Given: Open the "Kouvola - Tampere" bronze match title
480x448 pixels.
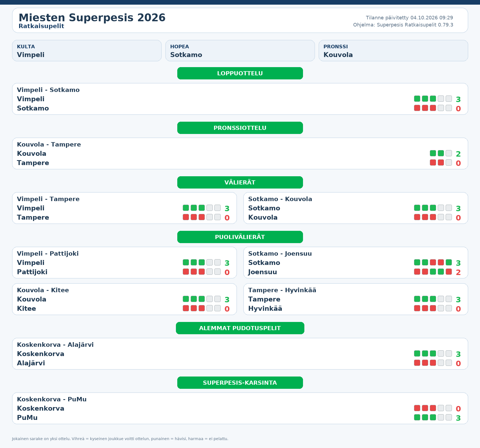Looking at the screenshot, I should coord(49,145).
